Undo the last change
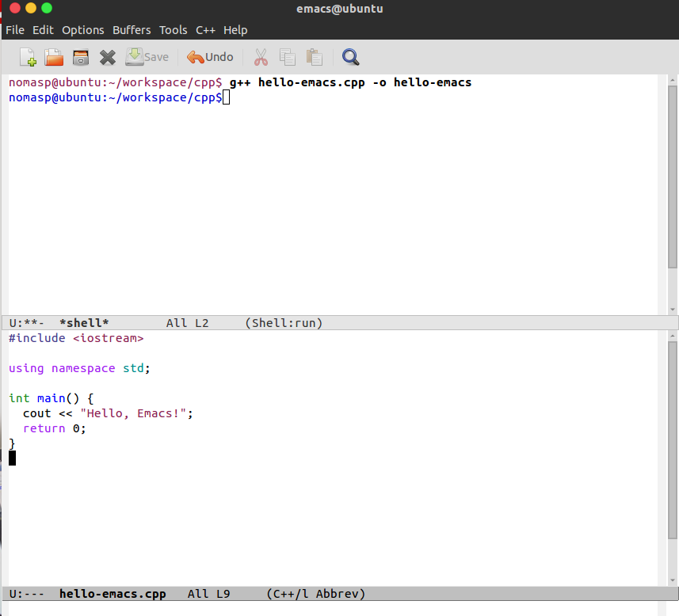The width and height of the screenshot is (679, 616). [210, 57]
